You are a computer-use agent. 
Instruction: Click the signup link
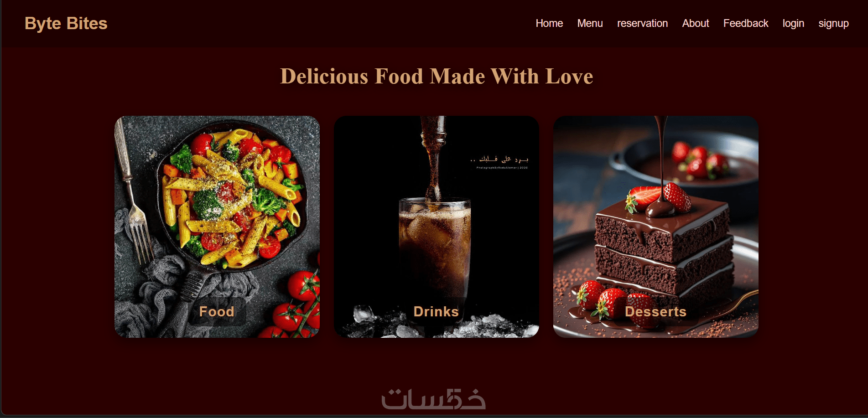[x=833, y=23]
